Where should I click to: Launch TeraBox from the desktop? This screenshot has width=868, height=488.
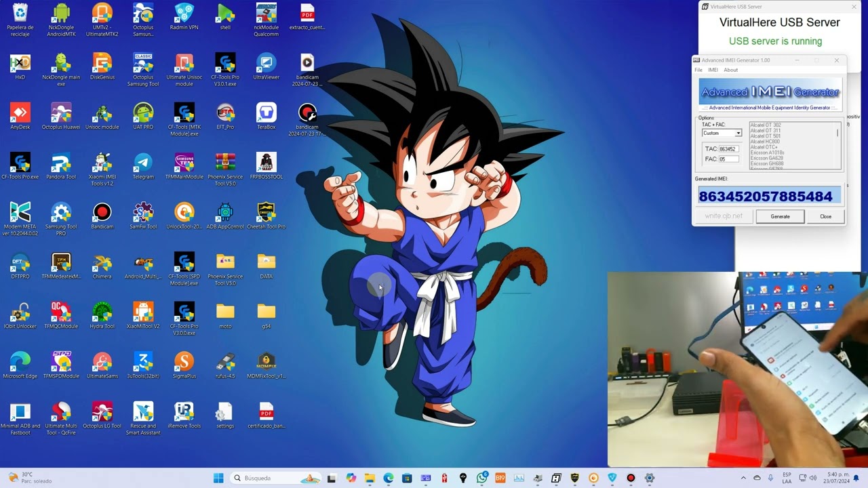point(266,117)
